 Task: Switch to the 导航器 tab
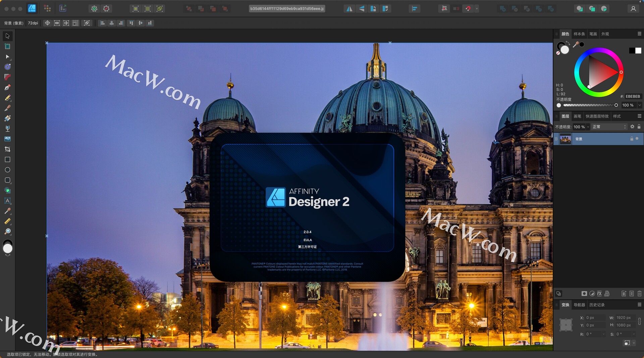[x=580, y=305]
